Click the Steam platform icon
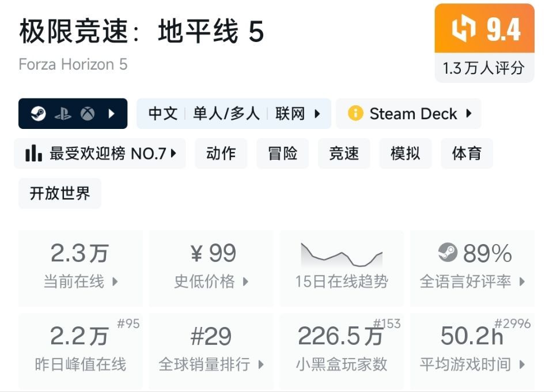553x392 pixels. [x=39, y=114]
